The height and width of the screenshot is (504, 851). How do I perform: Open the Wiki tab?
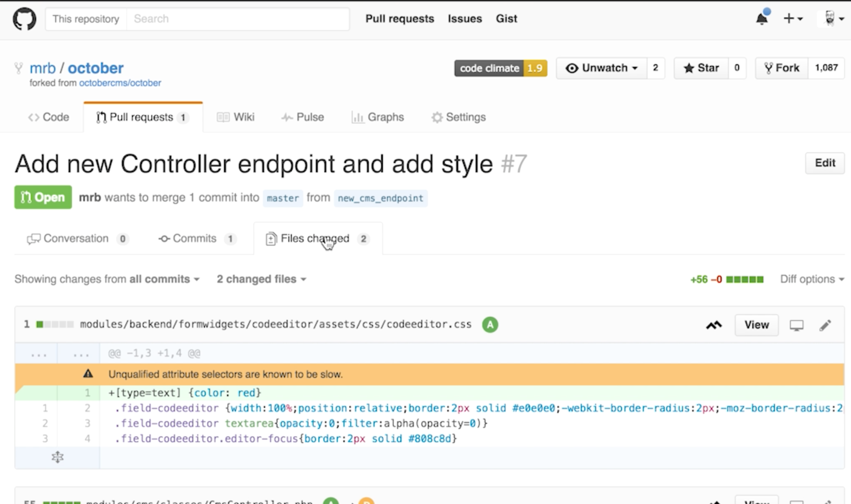click(236, 117)
